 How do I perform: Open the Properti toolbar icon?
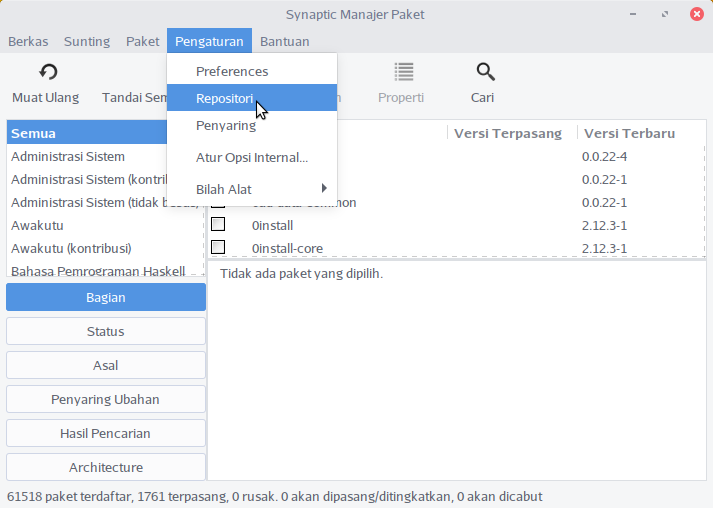click(403, 72)
